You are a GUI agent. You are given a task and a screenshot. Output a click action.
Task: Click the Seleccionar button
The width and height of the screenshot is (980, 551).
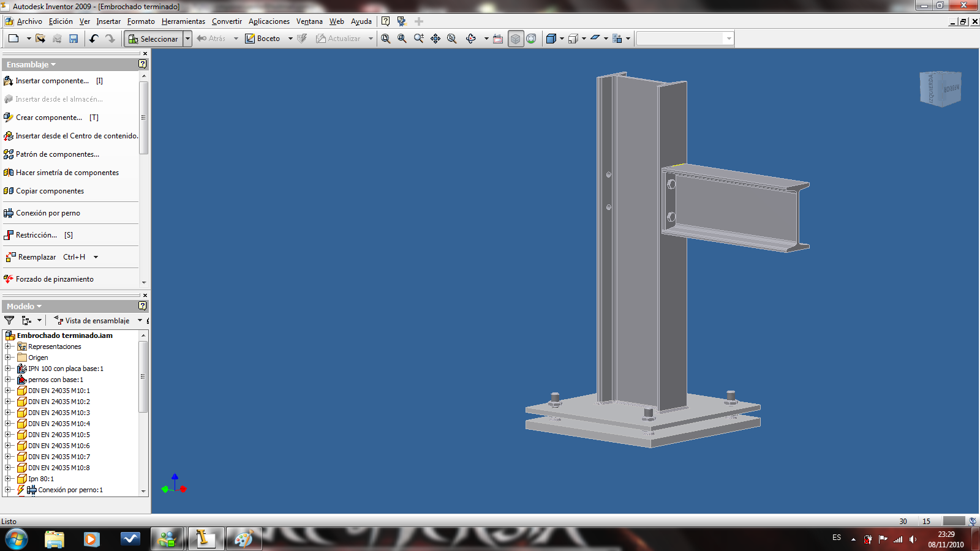pyautogui.click(x=153, y=39)
